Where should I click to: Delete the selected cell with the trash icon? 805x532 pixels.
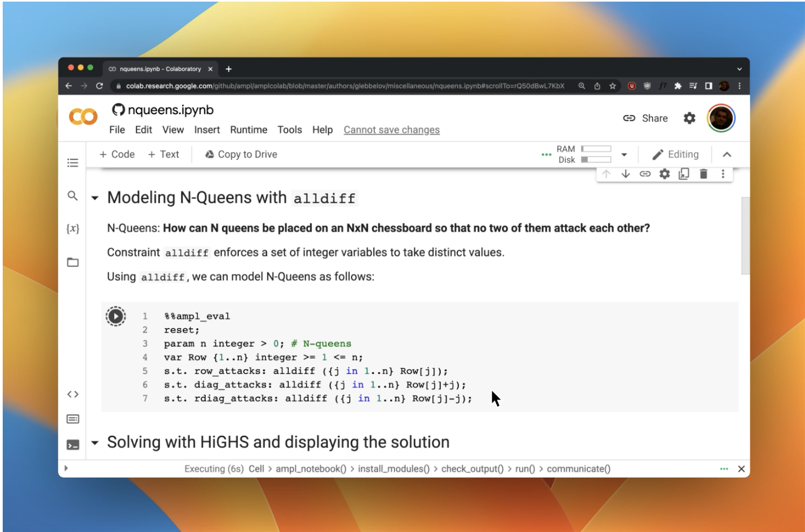(x=704, y=174)
